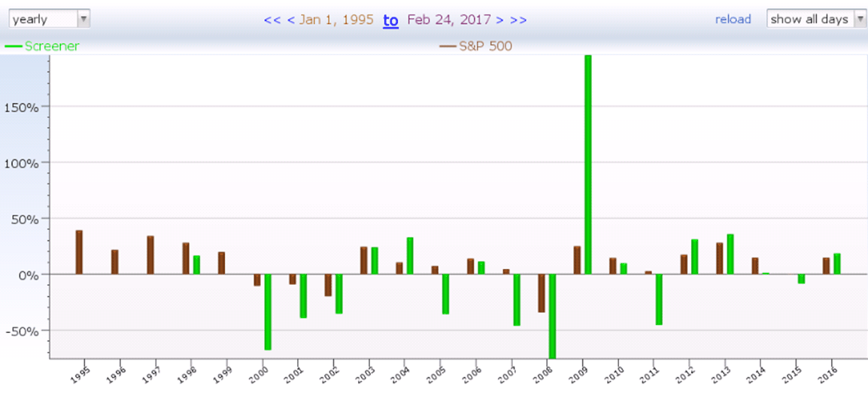Click the 150% y-axis label
This screenshot has height=409, width=868.
(x=21, y=107)
